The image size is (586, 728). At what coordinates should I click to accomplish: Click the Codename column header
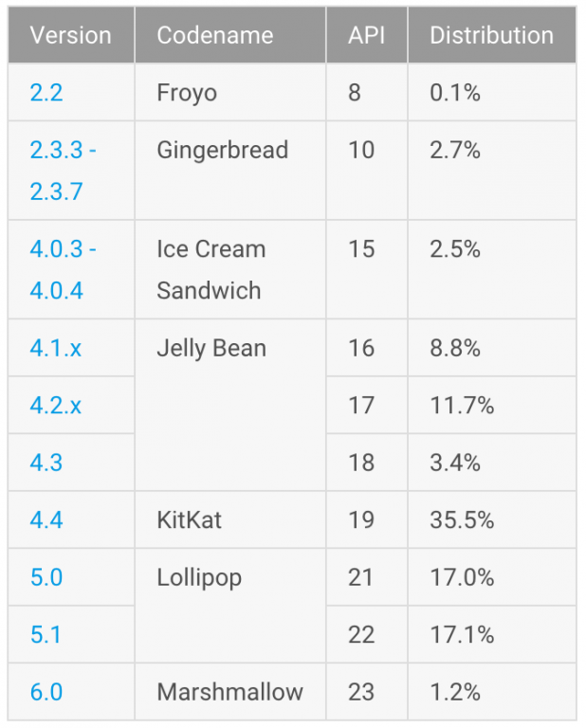pos(214,36)
